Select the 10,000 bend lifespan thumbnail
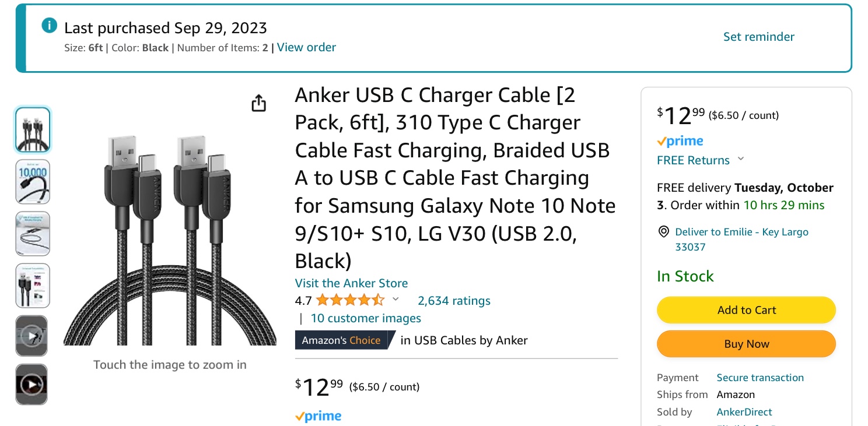This screenshot has width=868, height=426. (x=33, y=181)
